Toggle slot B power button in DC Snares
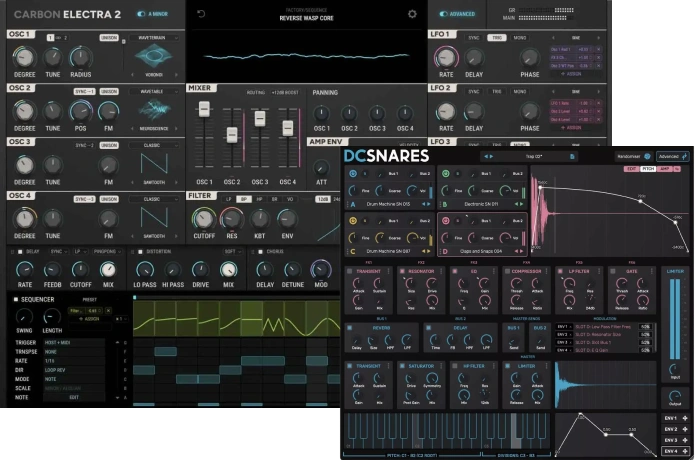Image resolution: width=700 pixels, height=460 pixels. (x=445, y=173)
